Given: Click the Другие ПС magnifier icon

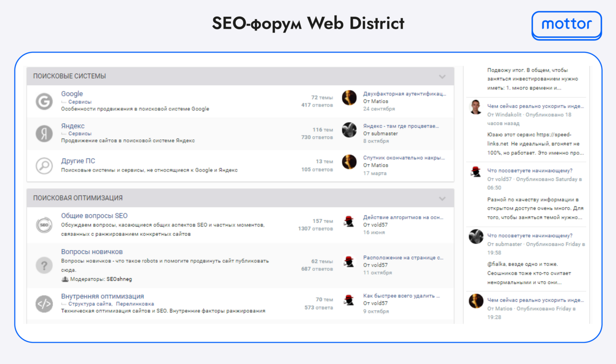Looking at the screenshot, I should click(x=44, y=166).
